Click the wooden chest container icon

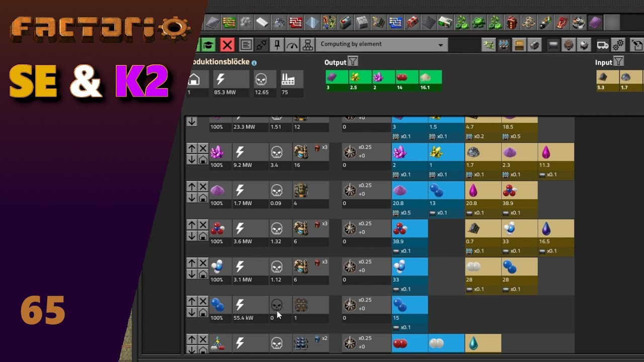coord(519,45)
